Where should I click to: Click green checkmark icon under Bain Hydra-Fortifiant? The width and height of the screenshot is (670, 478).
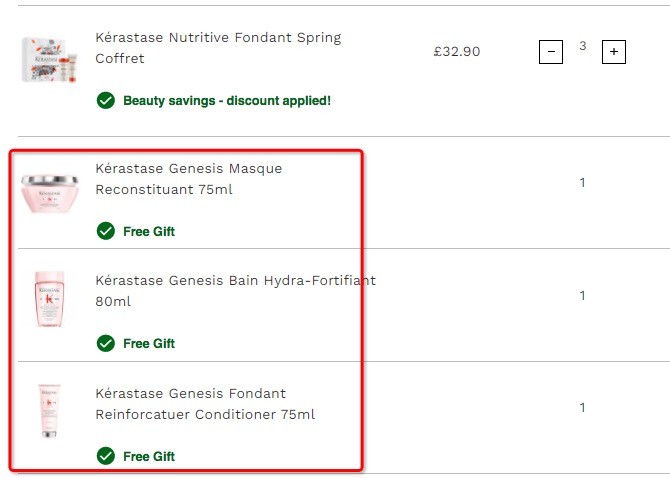(106, 343)
